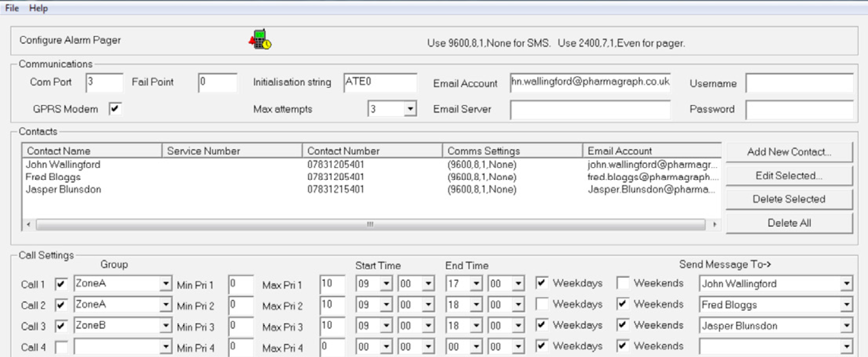This screenshot has height=357, width=868.
Task: Click the Min Pri 1 field
Action: (x=241, y=284)
